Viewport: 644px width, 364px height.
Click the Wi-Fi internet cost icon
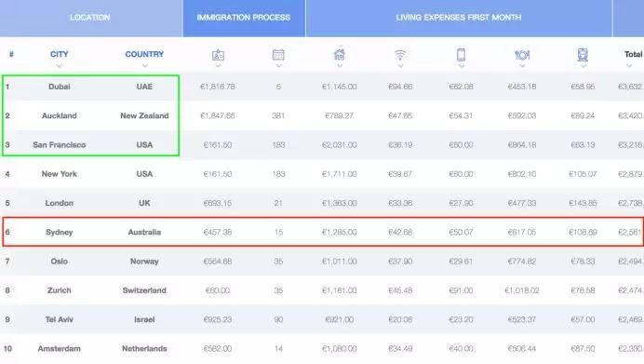pos(400,55)
